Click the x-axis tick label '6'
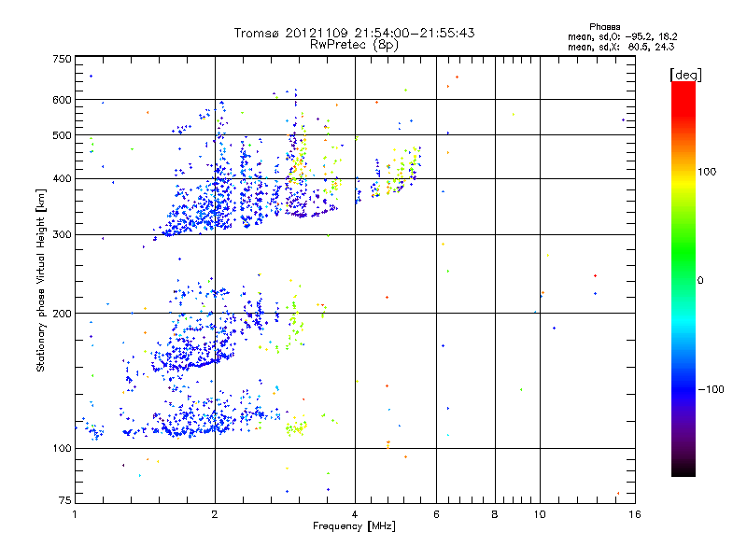This screenshot has height=560, width=747. click(436, 514)
